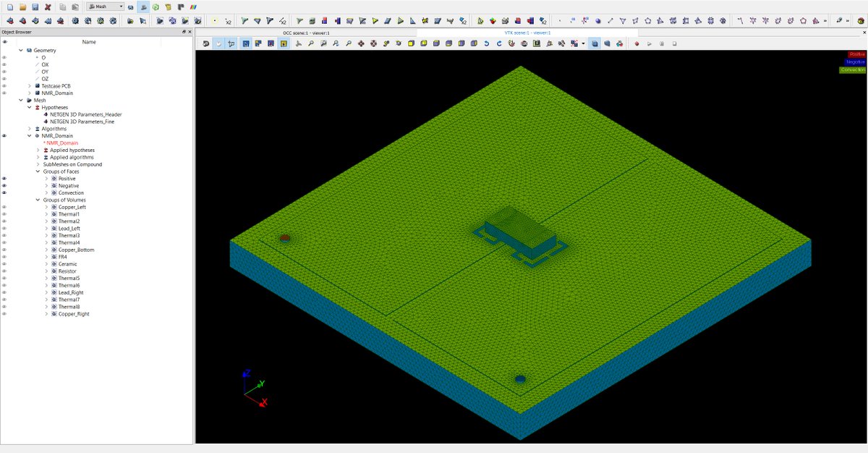Collapse the Hypotheses tree node
The height and width of the screenshot is (453, 868).
click(30, 107)
